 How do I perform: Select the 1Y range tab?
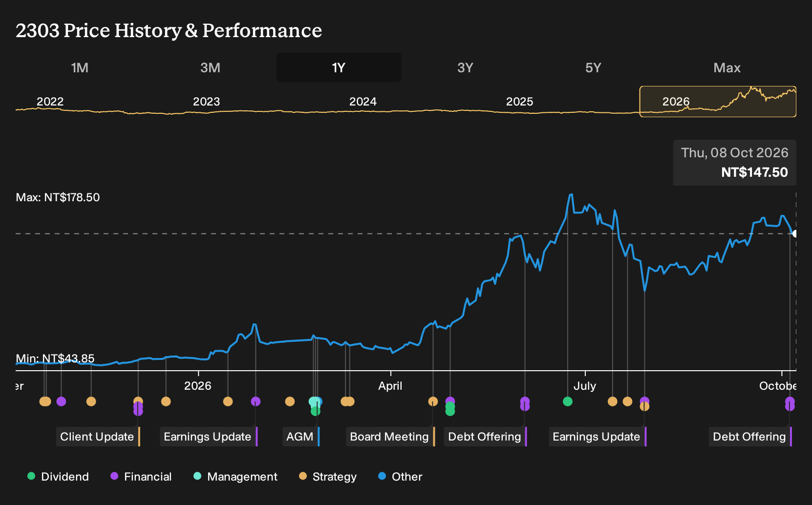coord(339,67)
